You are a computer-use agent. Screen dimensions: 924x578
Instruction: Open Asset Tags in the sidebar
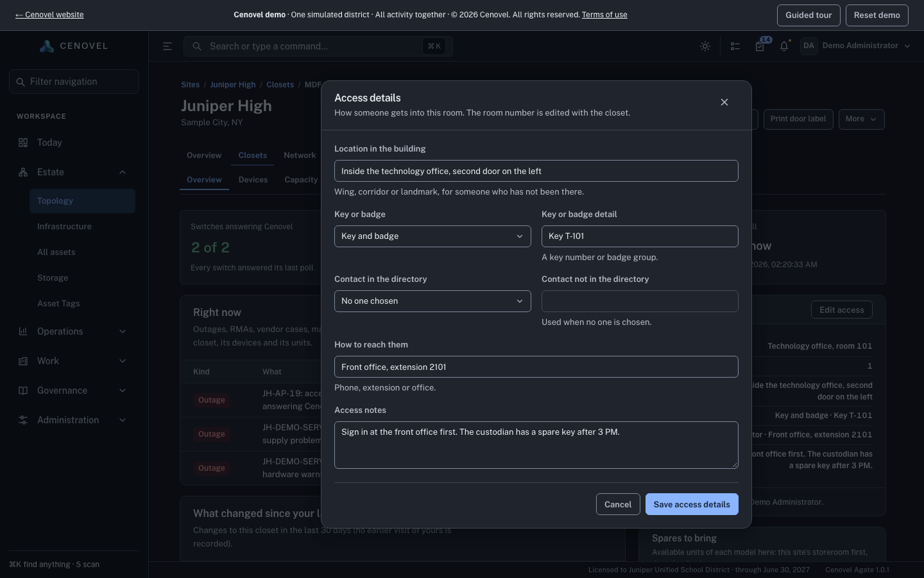82,304
